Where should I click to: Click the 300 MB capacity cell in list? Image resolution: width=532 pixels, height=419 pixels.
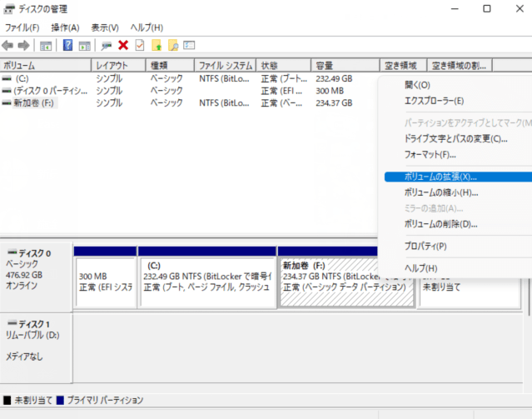(x=330, y=91)
